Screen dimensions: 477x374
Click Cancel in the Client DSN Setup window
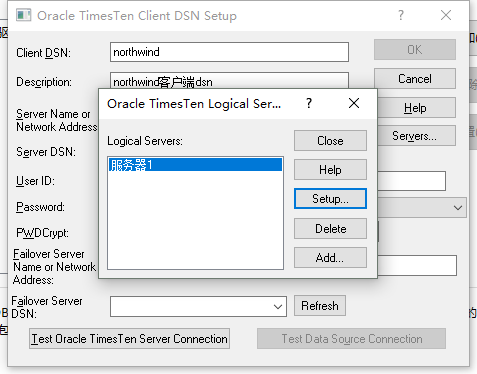coord(415,79)
